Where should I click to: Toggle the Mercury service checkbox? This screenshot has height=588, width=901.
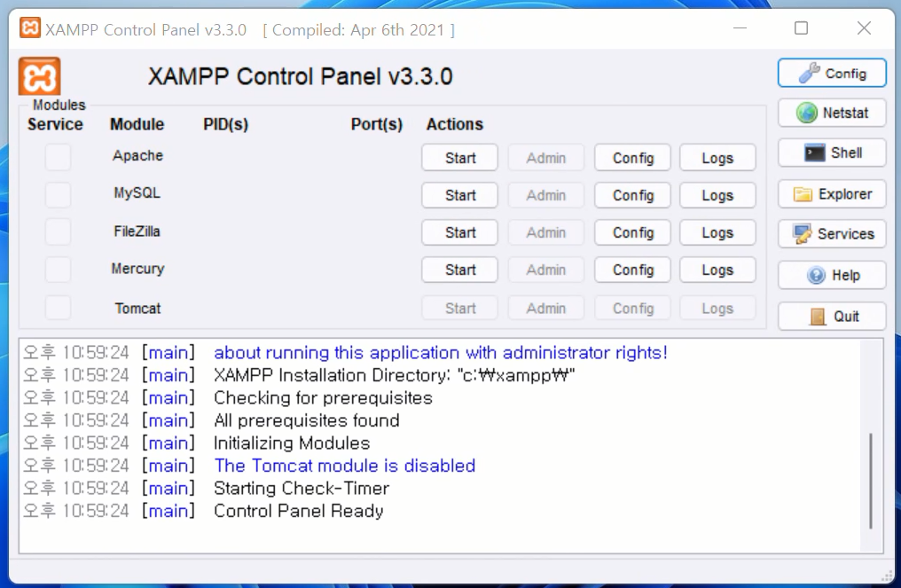58,270
